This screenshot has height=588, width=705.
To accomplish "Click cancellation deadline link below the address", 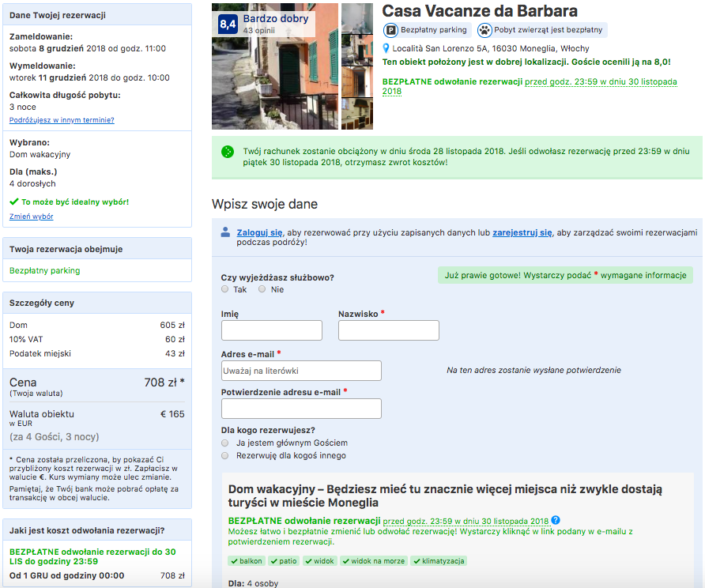I will click(x=530, y=86).
